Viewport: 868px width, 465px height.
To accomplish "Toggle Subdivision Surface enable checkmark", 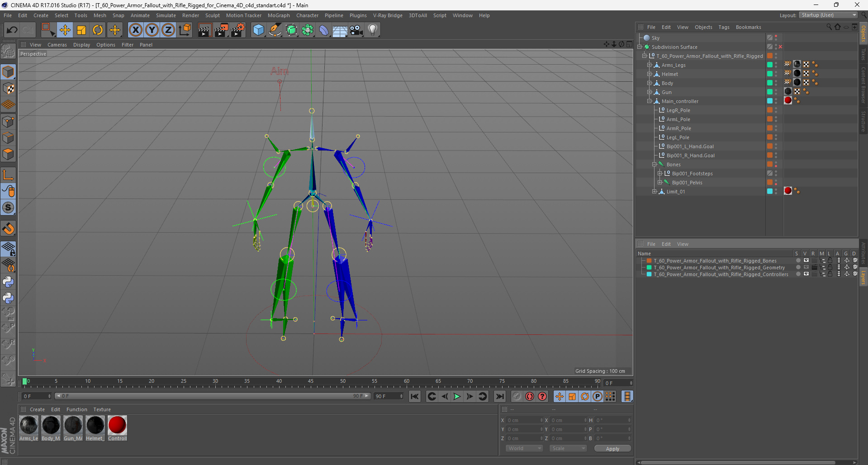I will (780, 47).
